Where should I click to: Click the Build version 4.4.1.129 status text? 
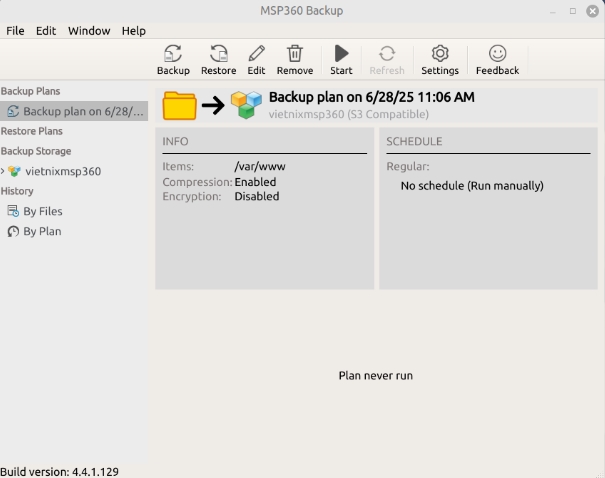[59, 472]
